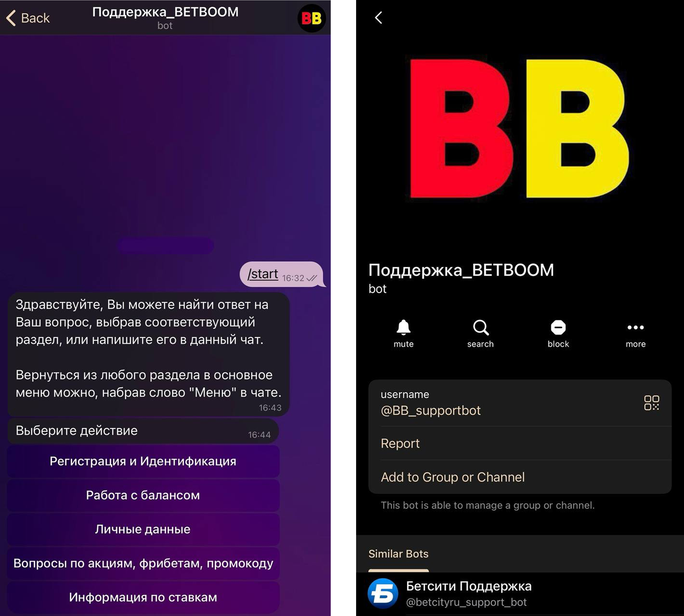Choose Работа с балансом option
684x616 pixels.
(x=143, y=495)
